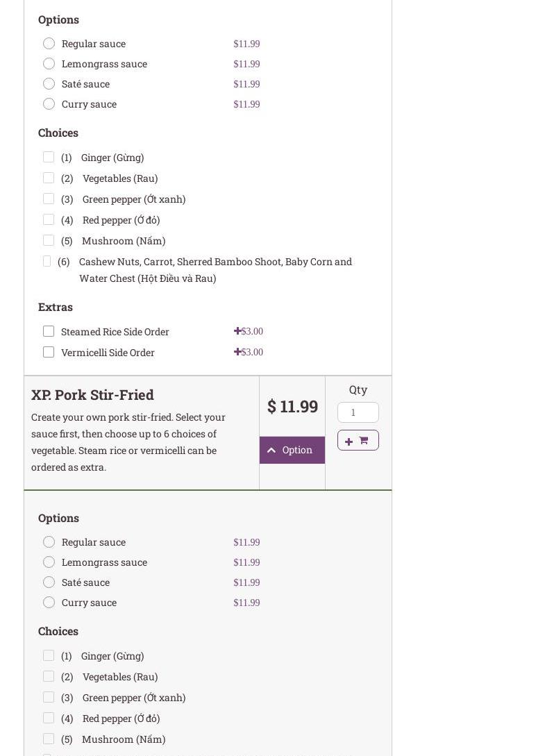Choose Lemongrass sauce under XP. Pork Stir-Fried
The height and width of the screenshot is (756, 545).
click(x=49, y=562)
